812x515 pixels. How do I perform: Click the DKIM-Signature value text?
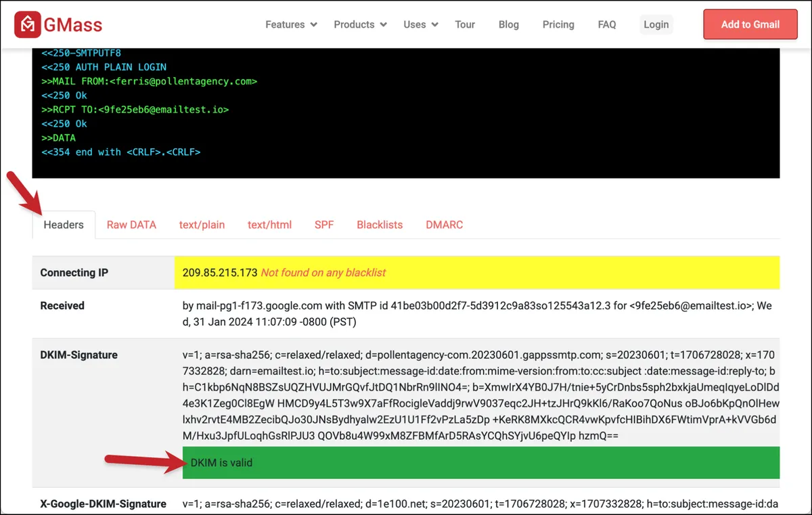pyautogui.click(x=480, y=395)
